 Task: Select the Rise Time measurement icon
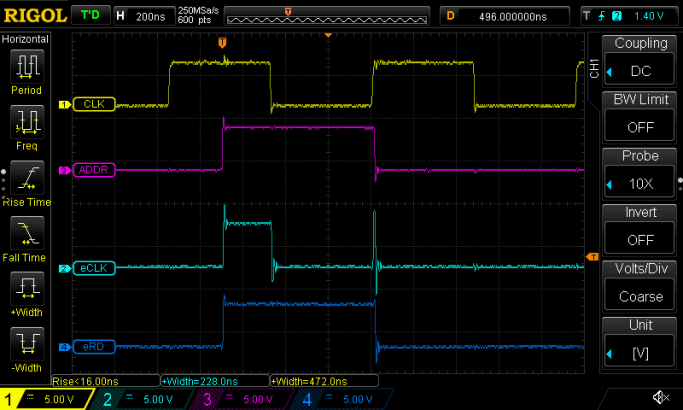[27, 177]
